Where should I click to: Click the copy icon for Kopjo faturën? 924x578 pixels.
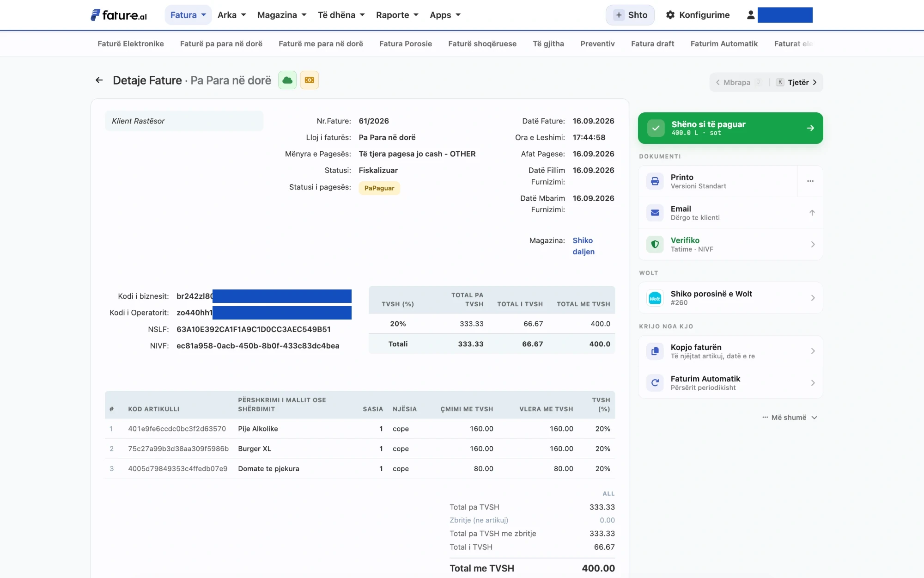tap(655, 351)
